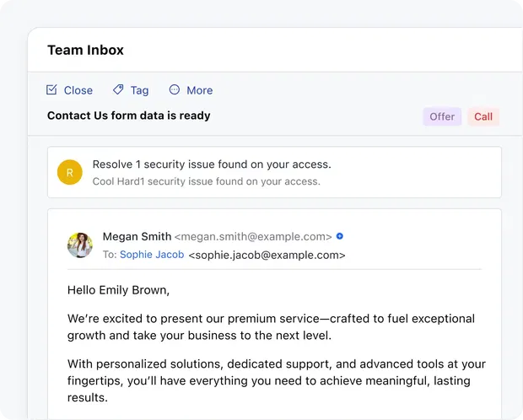Viewport: 523px width, 420px height.
Task: Click the megan.smith@example.com address
Action: point(253,237)
